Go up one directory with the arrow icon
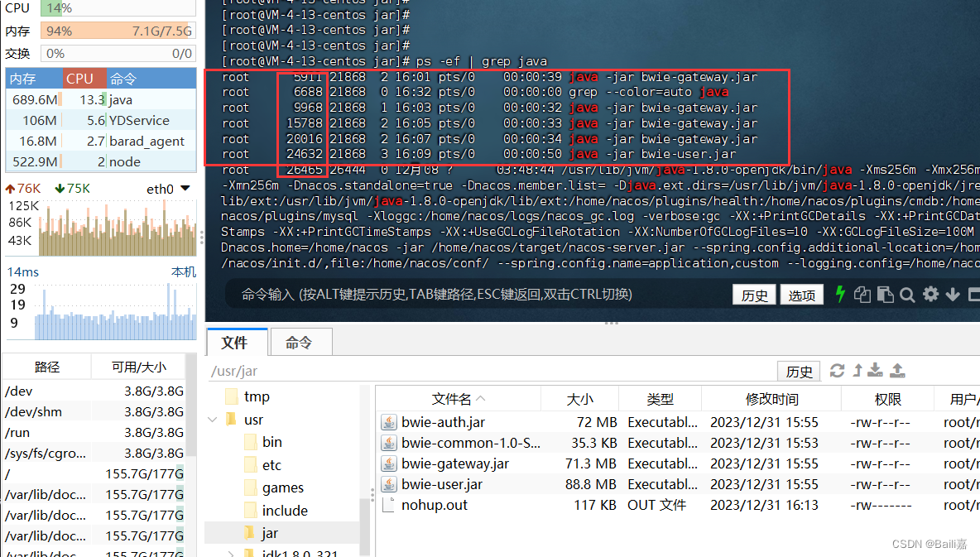Screen dimensions: 980x557 pyautogui.click(x=858, y=370)
